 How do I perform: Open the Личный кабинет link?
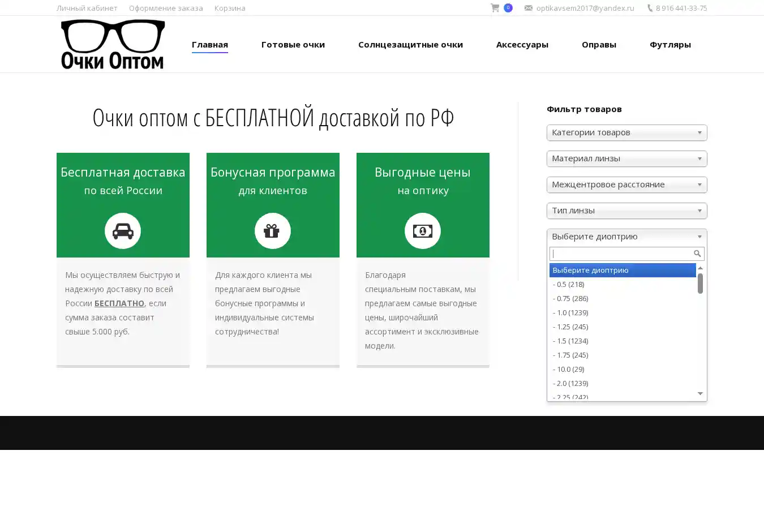(x=87, y=8)
